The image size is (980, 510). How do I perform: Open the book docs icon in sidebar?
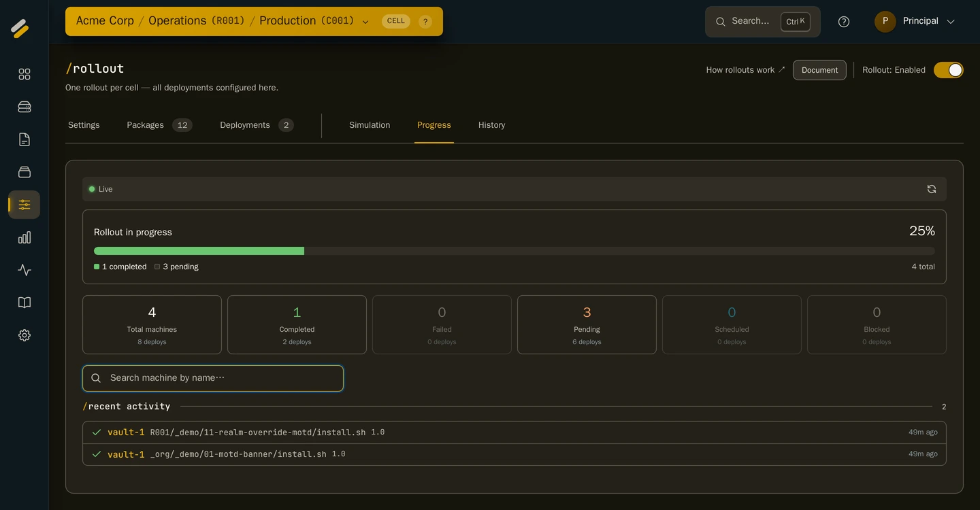[24, 303]
